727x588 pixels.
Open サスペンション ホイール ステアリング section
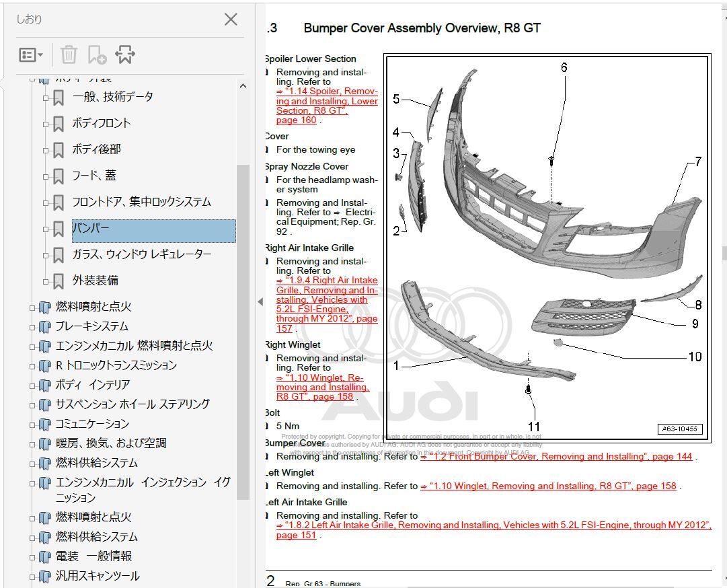[132, 404]
